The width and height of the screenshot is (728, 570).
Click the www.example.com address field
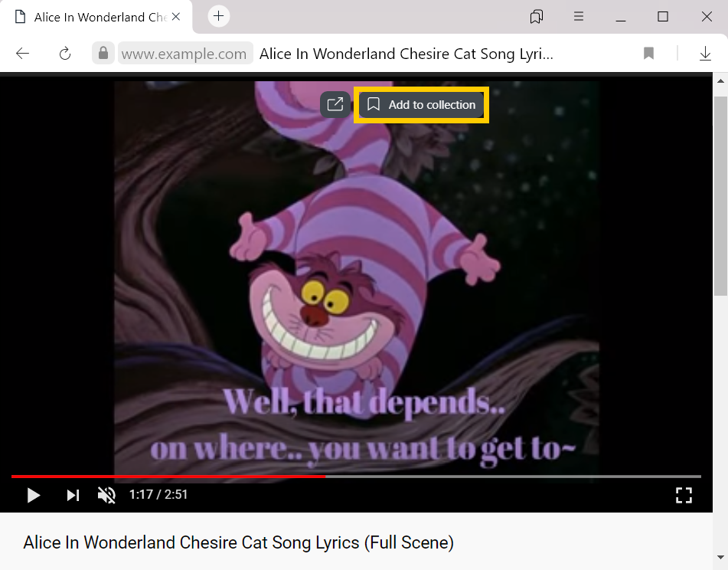point(184,54)
